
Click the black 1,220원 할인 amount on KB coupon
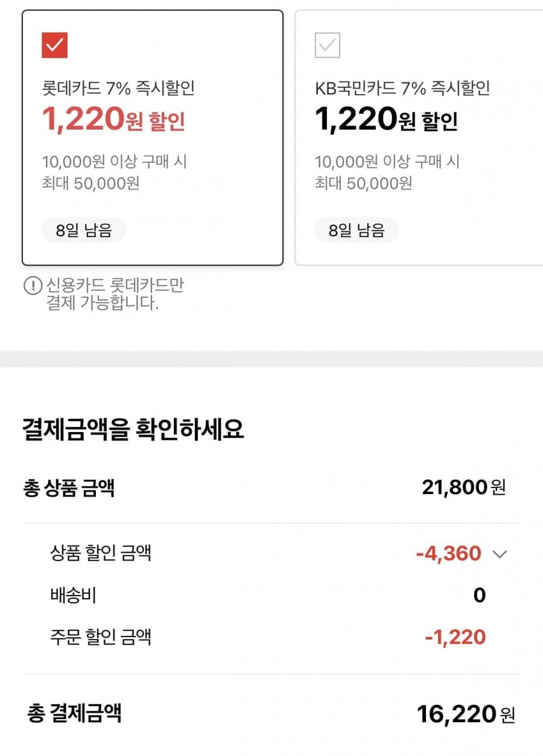[386, 121]
